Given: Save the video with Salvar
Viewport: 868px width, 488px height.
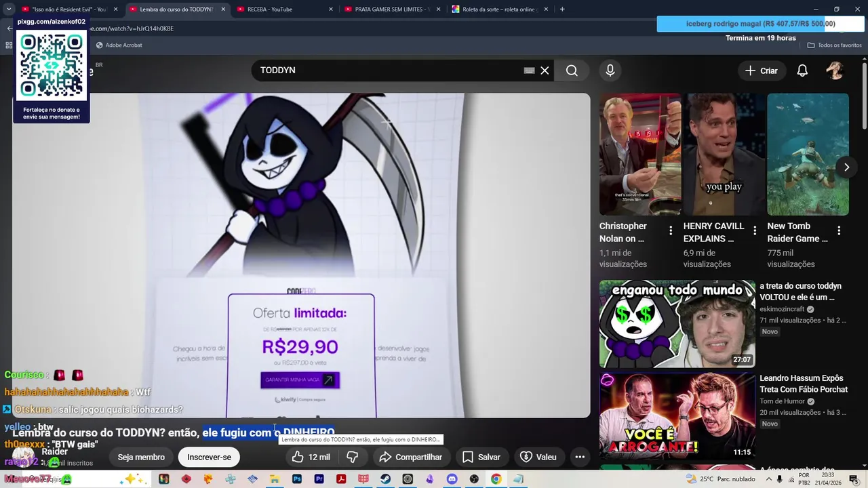Looking at the screenshot, I should coord(481,457).
